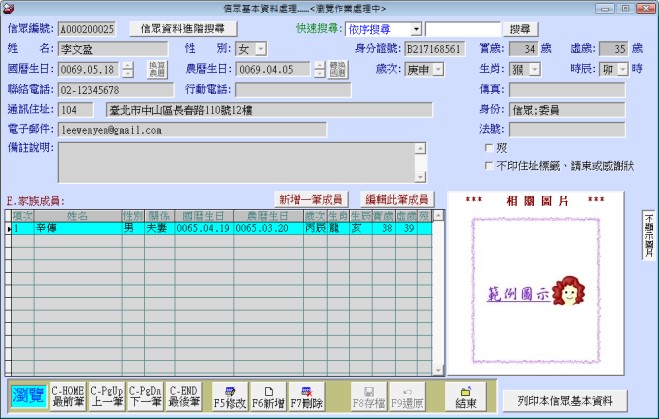
Task: Click the 姓名 column header in family table
Action: [x=78, y=216]
